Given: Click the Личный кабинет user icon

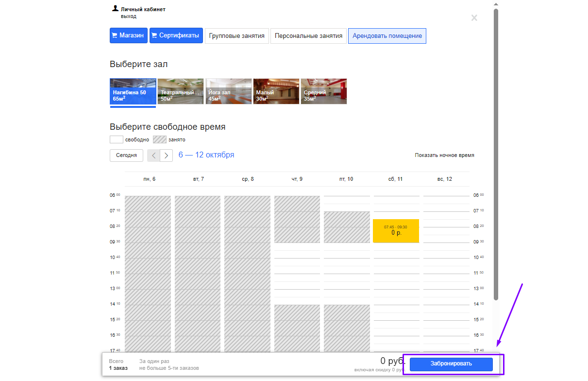Looking at the screenshot, I should tap(115, 8).
